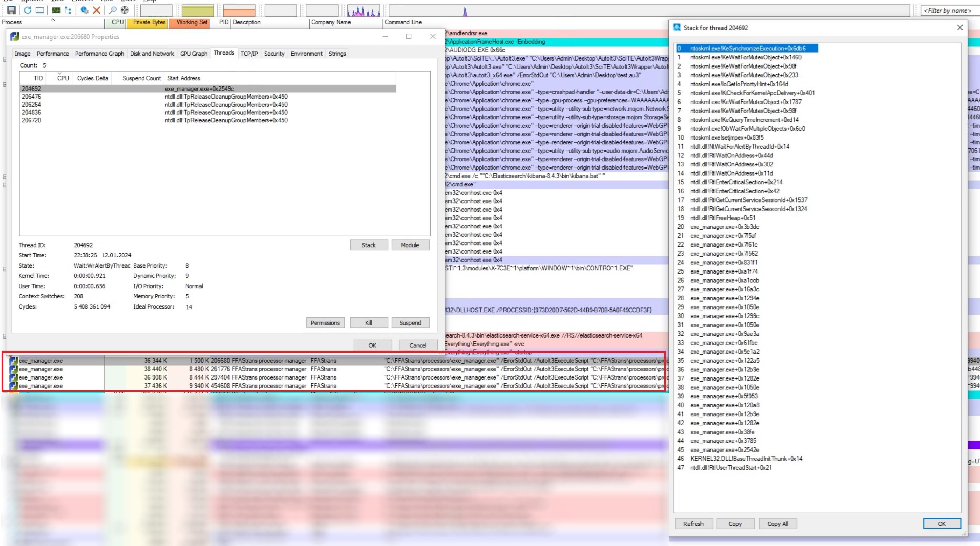Click Copy All in the stack dialog

[777, 524]
